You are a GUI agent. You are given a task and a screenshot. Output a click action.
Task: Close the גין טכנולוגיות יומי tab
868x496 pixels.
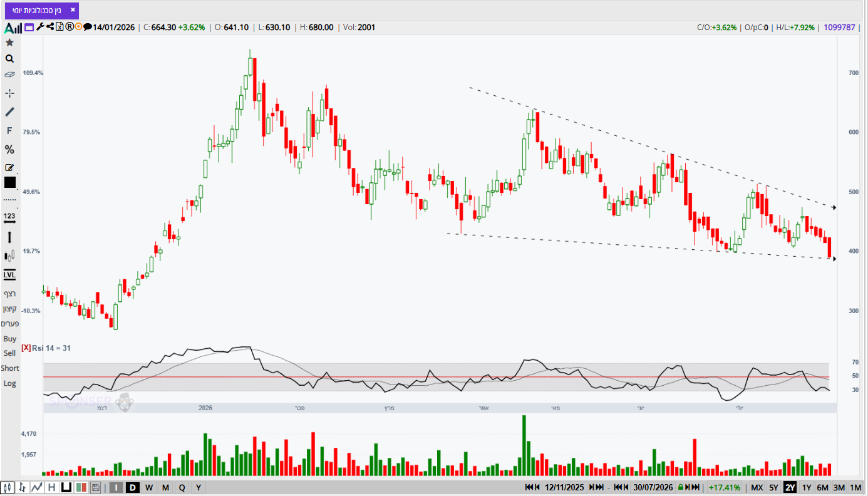(x=73, y=10)
